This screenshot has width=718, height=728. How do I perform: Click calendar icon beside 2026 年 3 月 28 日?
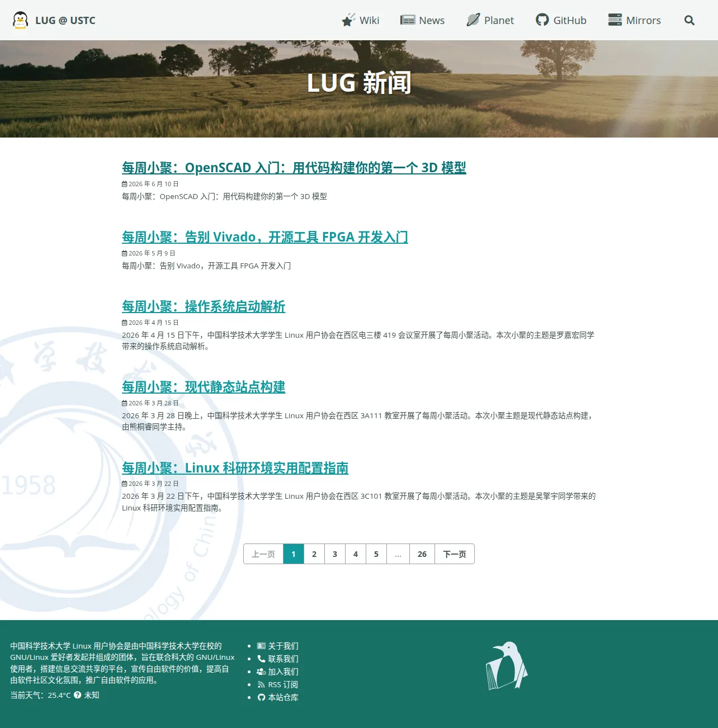[x=125, y=403]
